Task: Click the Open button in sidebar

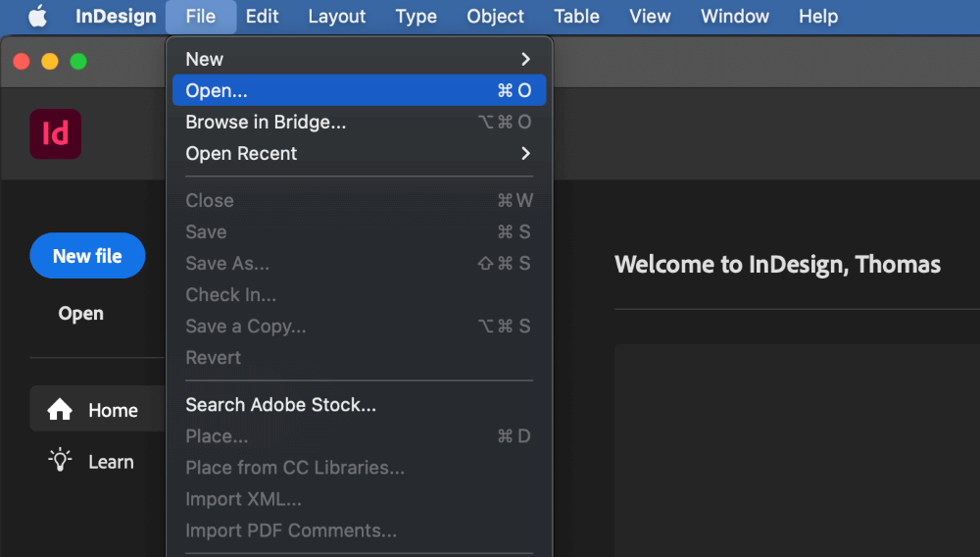Action: 80,313
